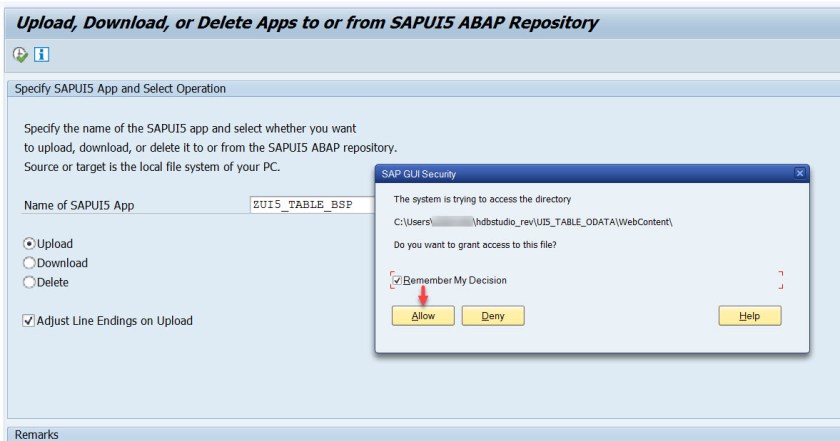The image size is (840, 441).
Task: Select the Download radio button
Action: coord(29,263)
